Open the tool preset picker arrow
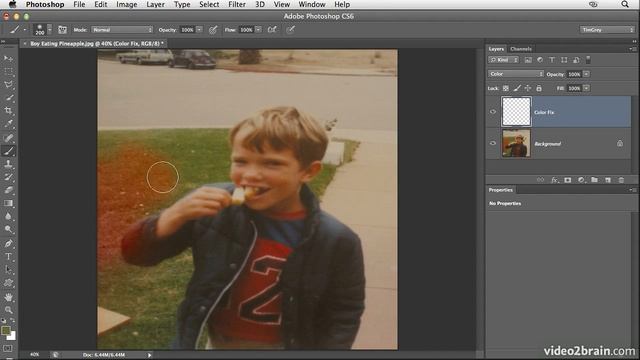The height and width of the screenshot is (360, 640). click(x=24, y=30)
